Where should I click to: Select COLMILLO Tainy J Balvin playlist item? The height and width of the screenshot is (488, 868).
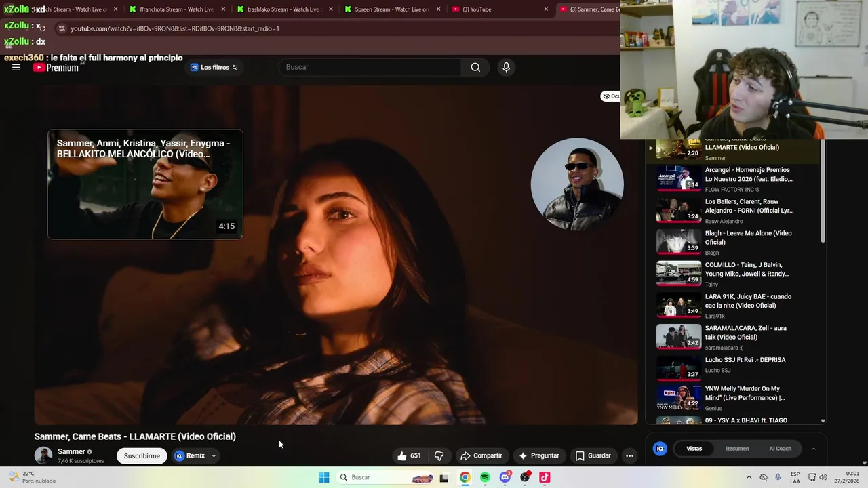pos(738,274)
